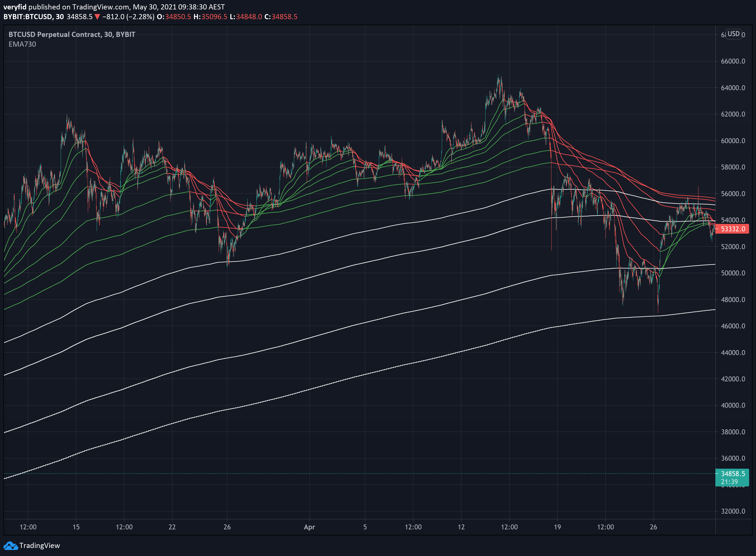Click the 56000.0 price axis label
The height and width of the screenshot is (556, 756).
tap(733, 194)
